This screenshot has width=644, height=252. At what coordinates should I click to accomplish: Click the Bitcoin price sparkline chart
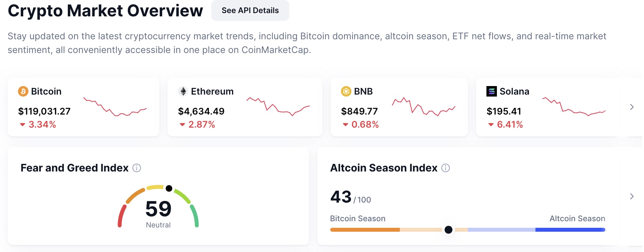pyautogui.click(x=115, y=107)
